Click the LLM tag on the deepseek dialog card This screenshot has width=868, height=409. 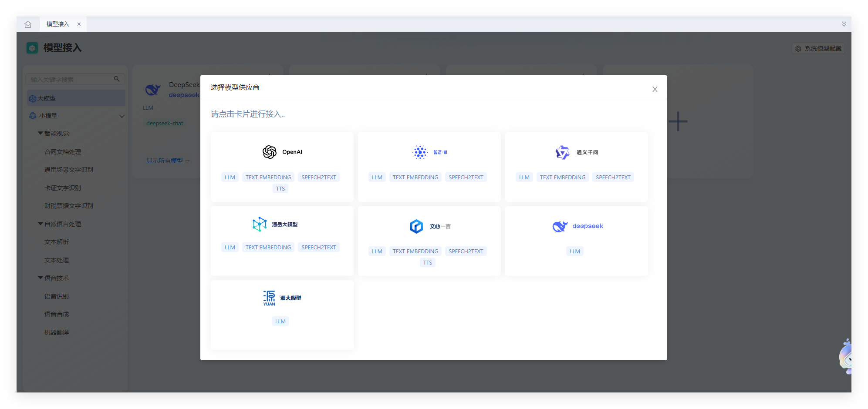575,251
